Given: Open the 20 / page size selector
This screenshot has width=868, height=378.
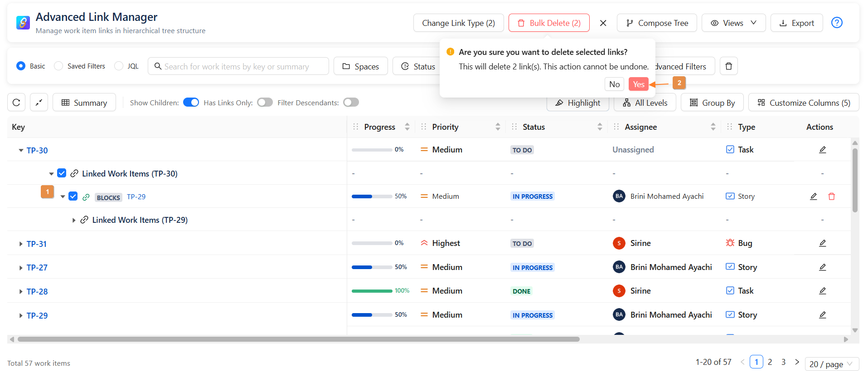Looking at the screenshot, I should coord(831,364).
